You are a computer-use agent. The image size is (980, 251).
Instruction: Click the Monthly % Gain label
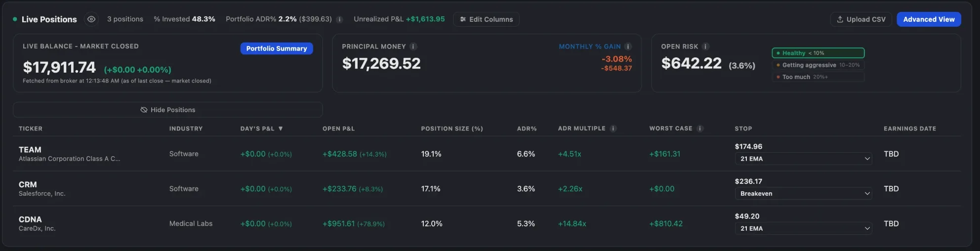[x=590, y=46]
